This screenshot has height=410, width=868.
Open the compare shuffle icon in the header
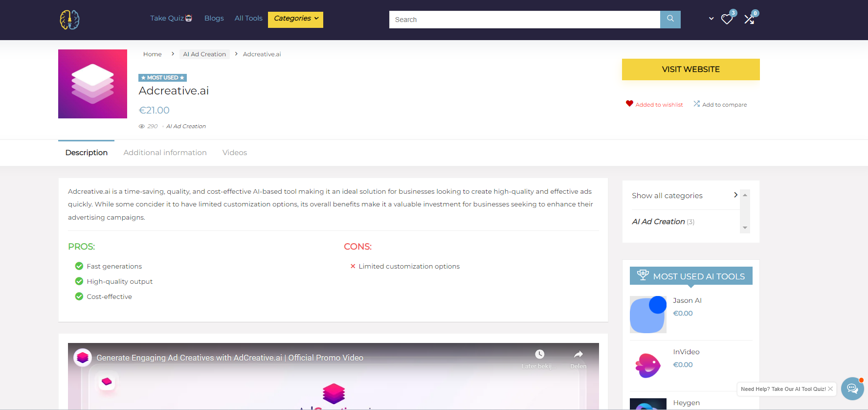pos(749,19)
